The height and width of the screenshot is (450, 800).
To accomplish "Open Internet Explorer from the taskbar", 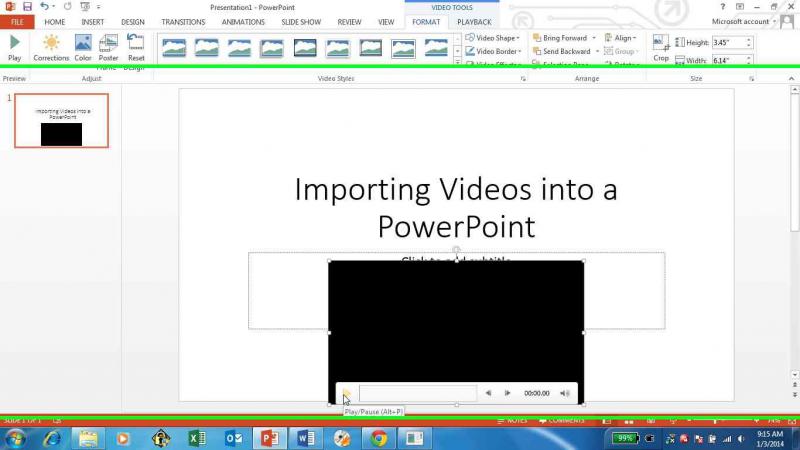I will tap(52, 438).
